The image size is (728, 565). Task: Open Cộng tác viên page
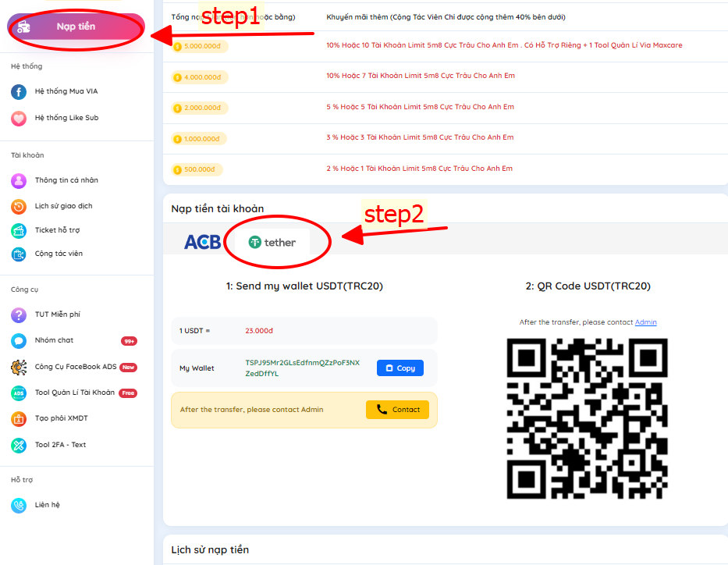[x=59, y=254]
